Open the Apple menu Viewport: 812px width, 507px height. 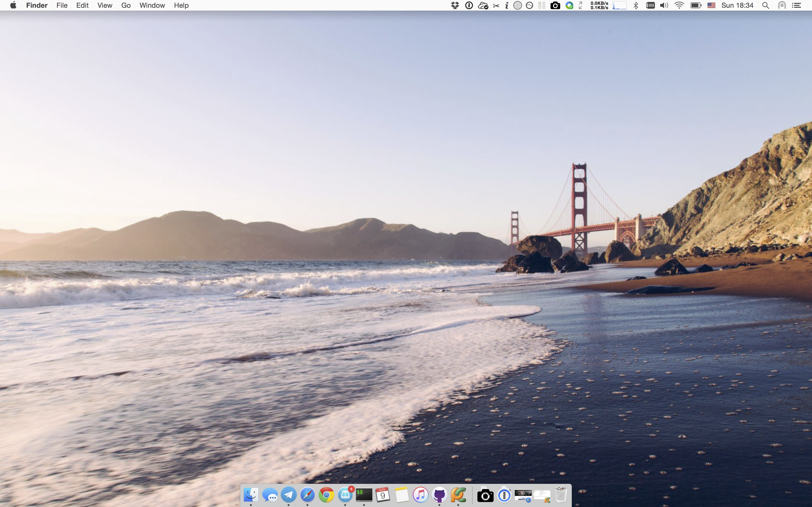(14, 5)
